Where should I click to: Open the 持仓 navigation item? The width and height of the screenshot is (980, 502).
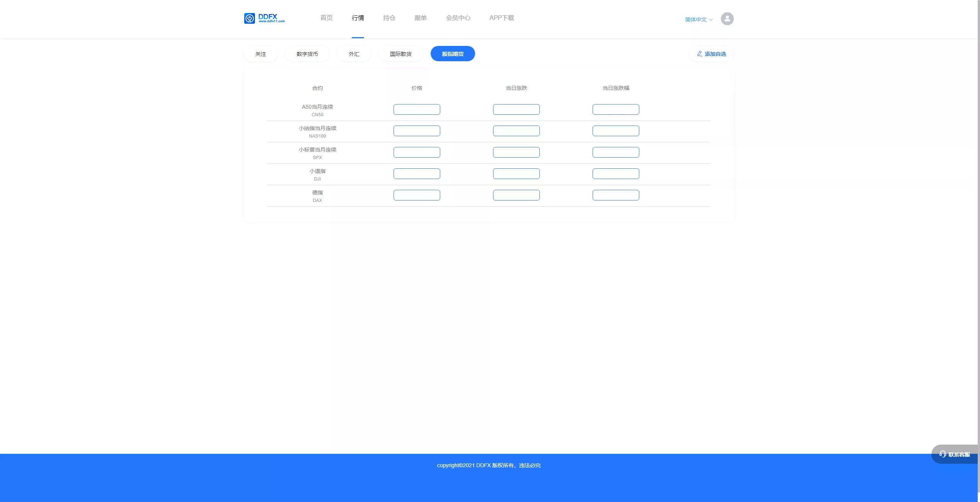point(389,18)
